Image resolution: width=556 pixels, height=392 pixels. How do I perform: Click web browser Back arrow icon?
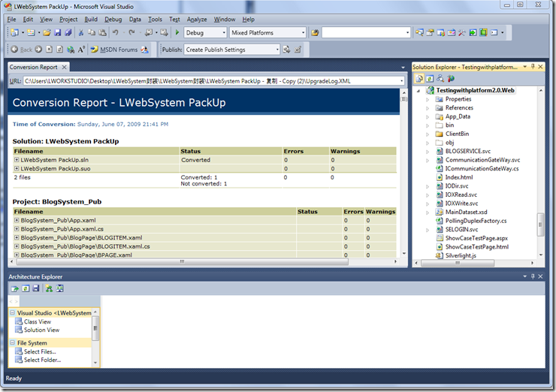coord(14,50)
